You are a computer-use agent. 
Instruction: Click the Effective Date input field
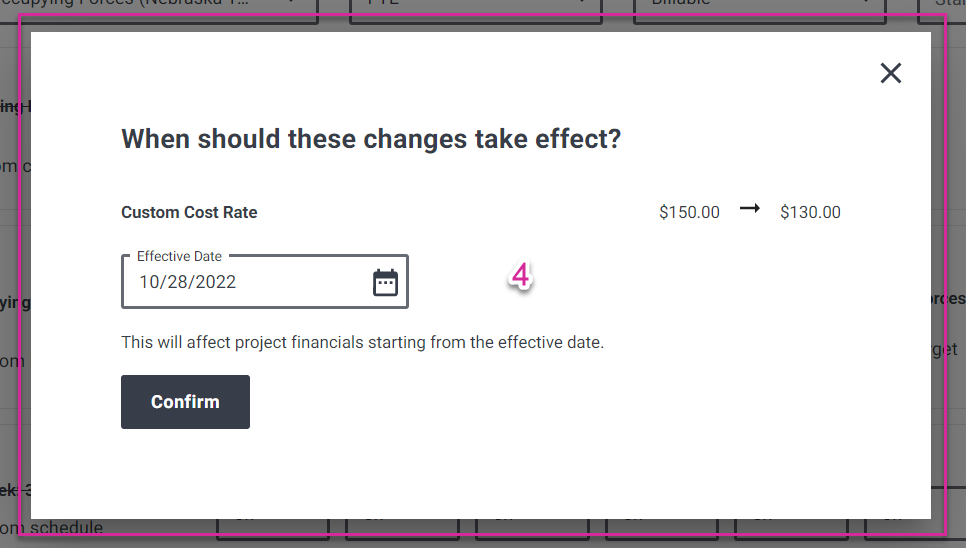coord(265,282)
